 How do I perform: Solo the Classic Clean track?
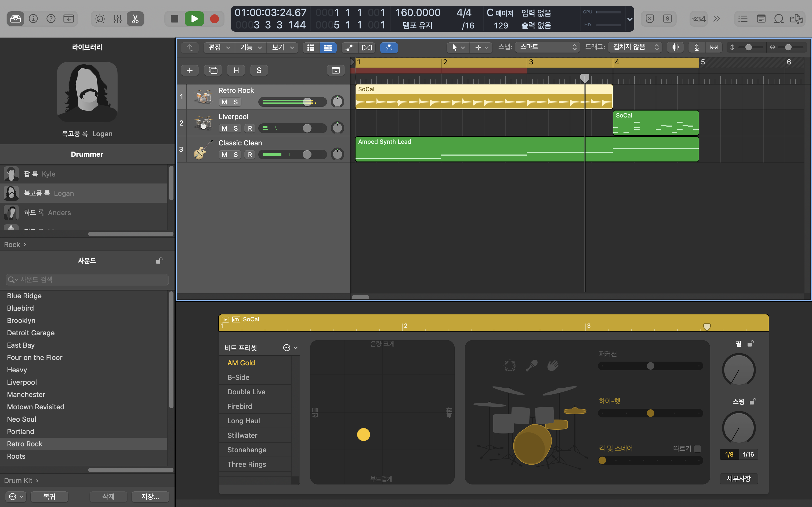[235, 155]
